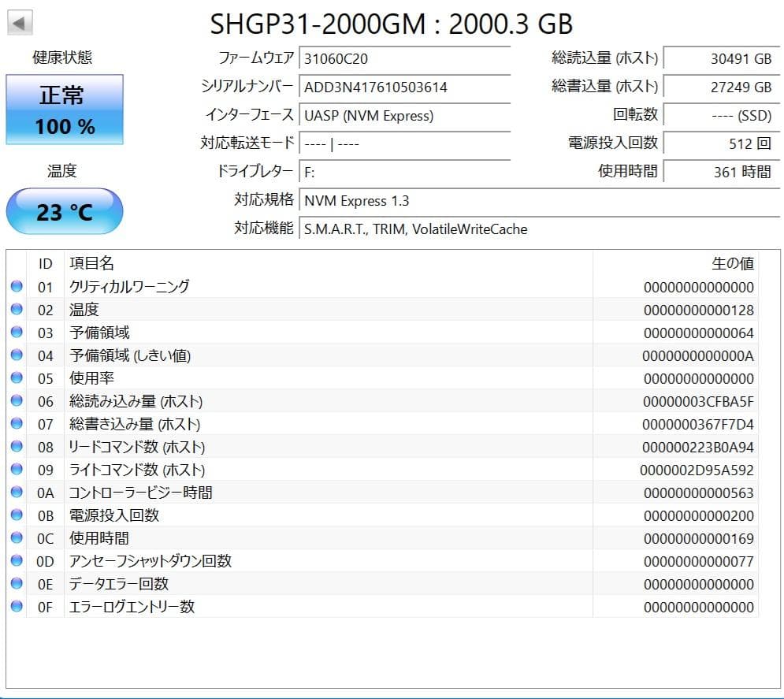Click the blue dot beside 総読み込み量 (ホスト)

[17, 401]
